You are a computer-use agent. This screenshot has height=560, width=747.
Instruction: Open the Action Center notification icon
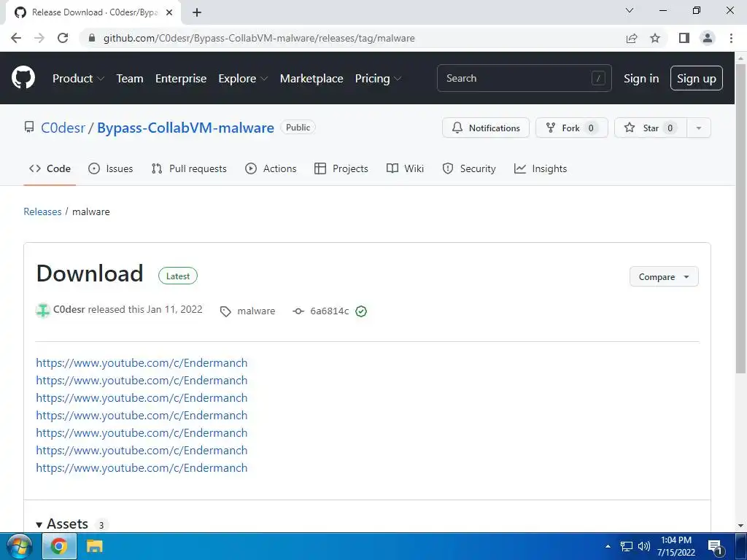click(715, 547)
